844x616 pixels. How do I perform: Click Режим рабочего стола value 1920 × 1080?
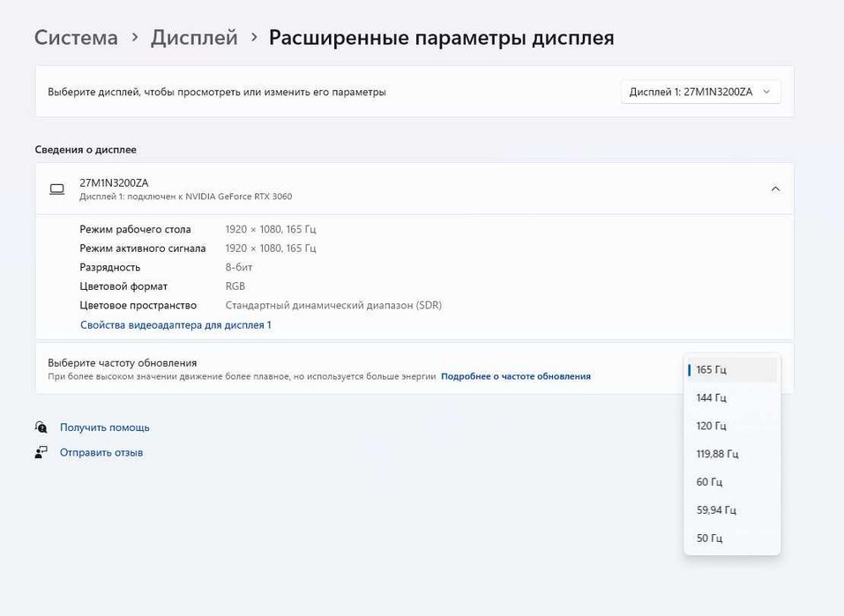(270, 229)
